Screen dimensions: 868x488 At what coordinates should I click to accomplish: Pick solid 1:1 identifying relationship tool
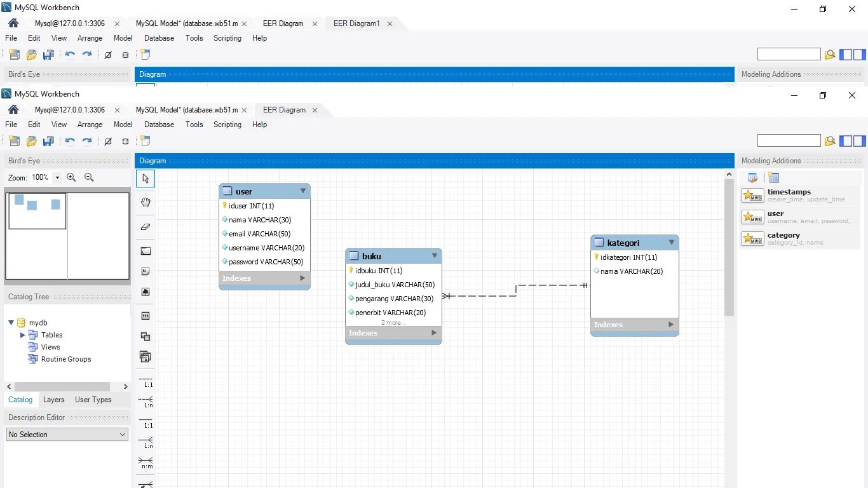pyautogui.click(x=146, y=422)
